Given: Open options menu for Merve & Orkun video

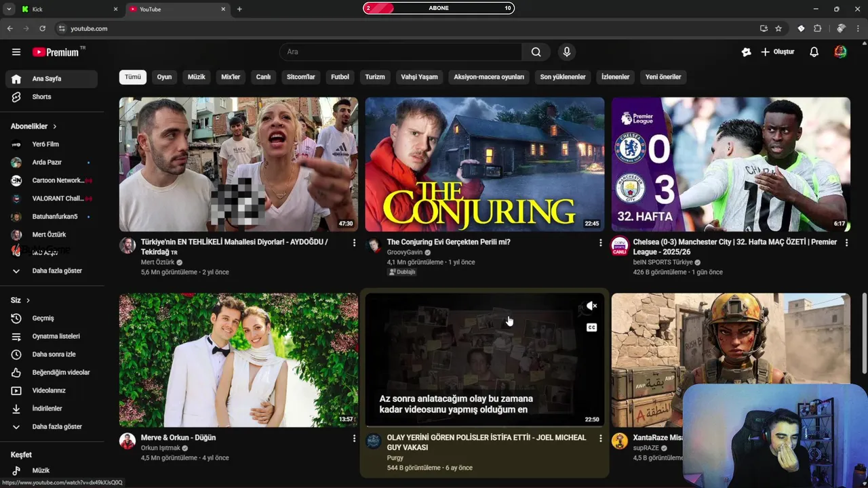Looking at the screenshot, I should pos(354,439).
